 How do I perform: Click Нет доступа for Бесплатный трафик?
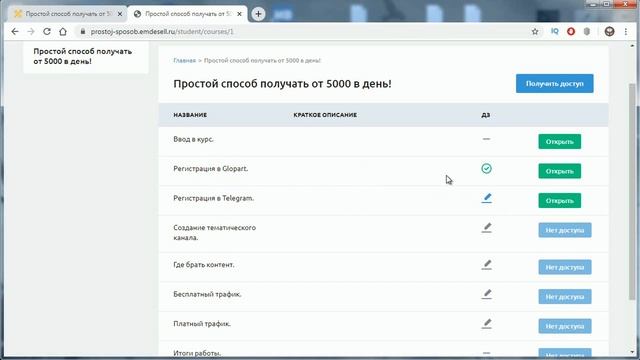point(564,297)
